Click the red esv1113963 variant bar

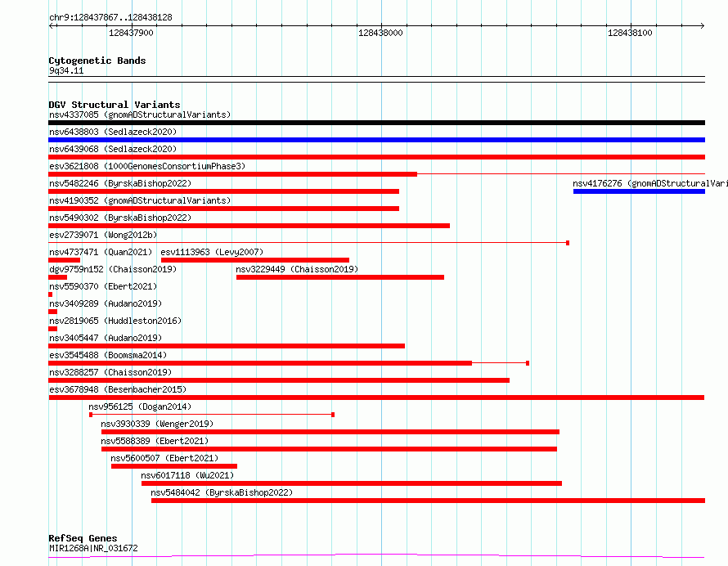point(255,260)
